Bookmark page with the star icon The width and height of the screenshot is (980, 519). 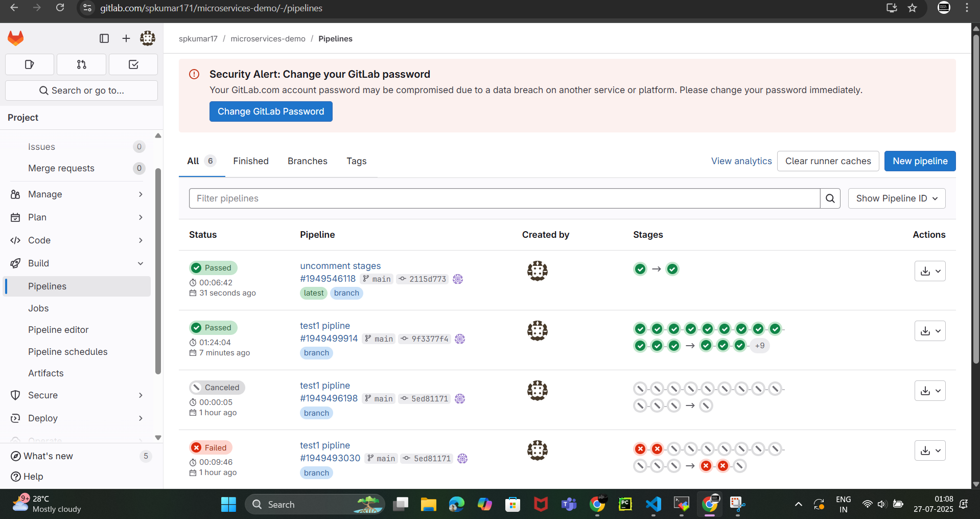coord(913,8)
